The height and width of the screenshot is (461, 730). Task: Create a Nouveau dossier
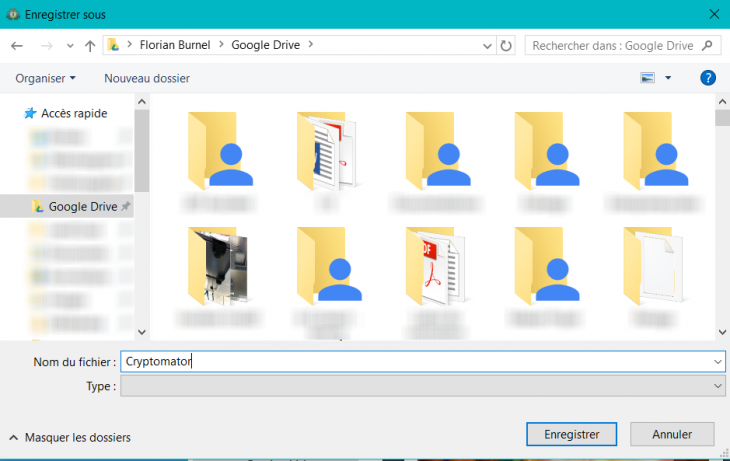(147, 78)
